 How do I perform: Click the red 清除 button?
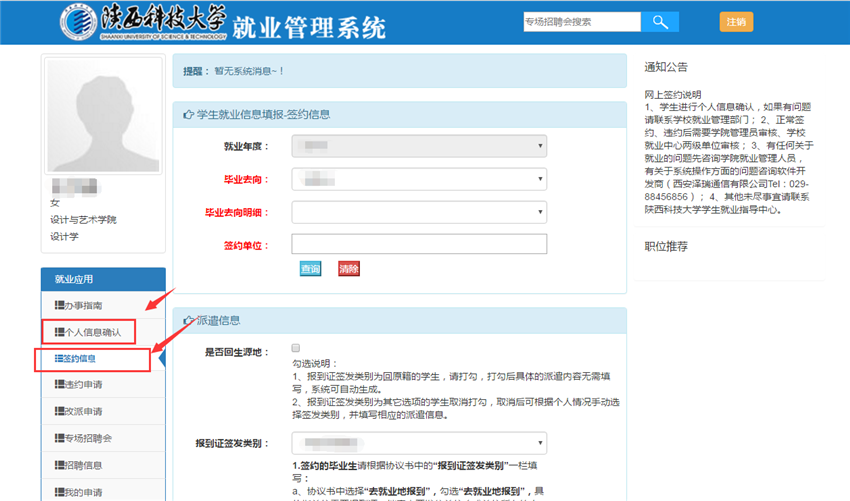(349, 269)
